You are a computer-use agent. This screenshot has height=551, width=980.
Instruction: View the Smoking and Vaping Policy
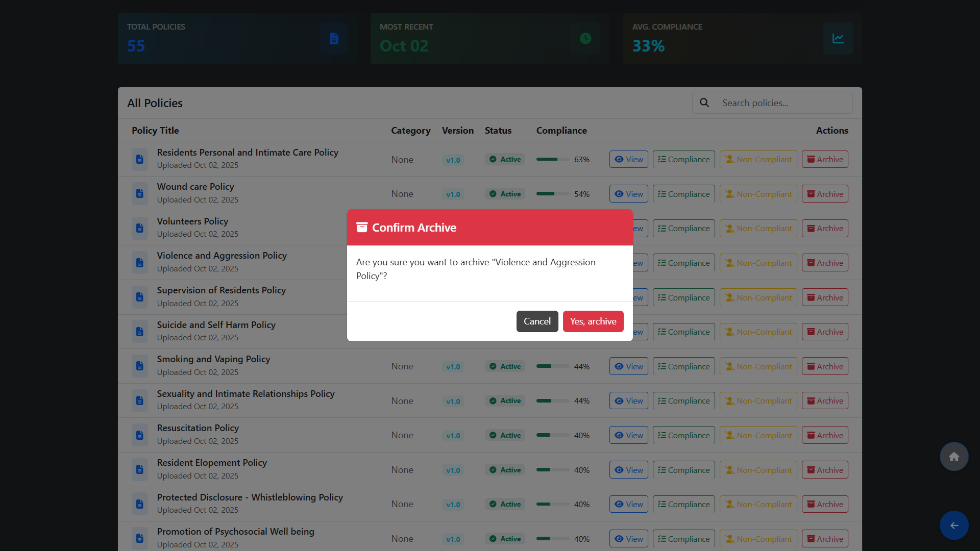(x=629, y=366)
